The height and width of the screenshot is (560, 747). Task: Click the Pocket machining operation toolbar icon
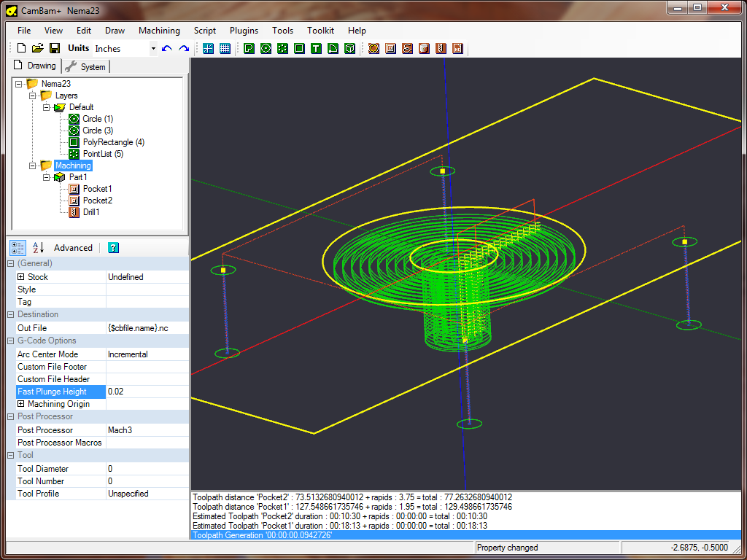tap(390, 49)
